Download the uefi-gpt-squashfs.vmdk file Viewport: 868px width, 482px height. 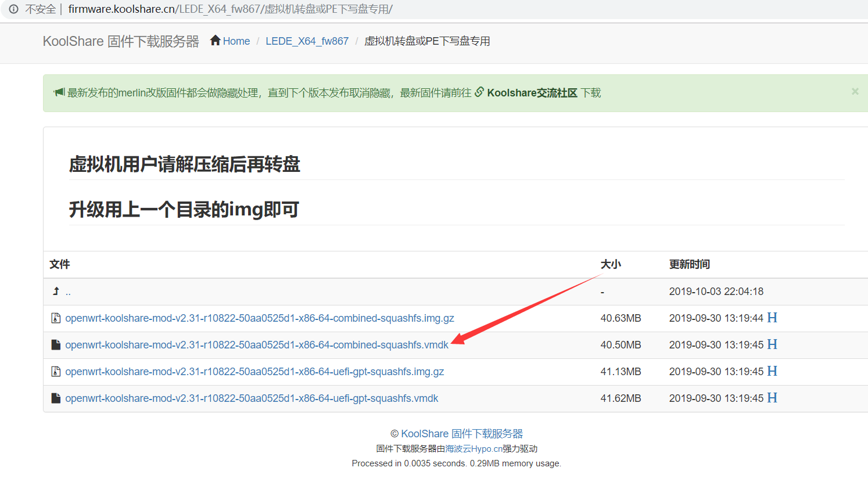click(x=252, y=398)
